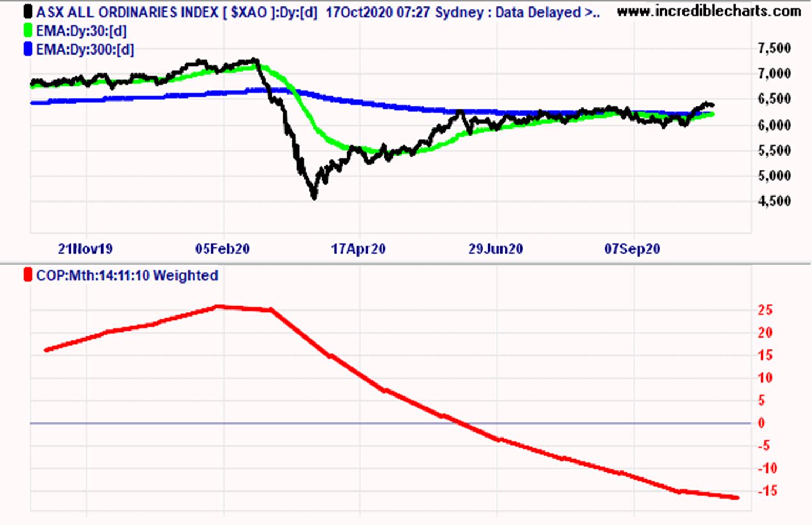The image size is (812, 525).
Task: Click the red COP indicator legend swatch
Action: click(x=28, y=275)
